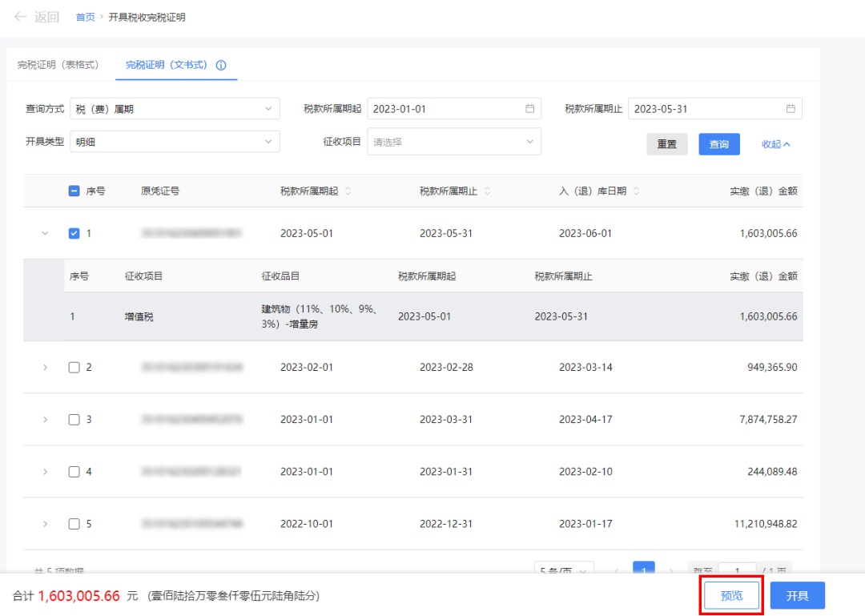
Task: Expand row 2 details with chevron
Action: click(45, 368)
